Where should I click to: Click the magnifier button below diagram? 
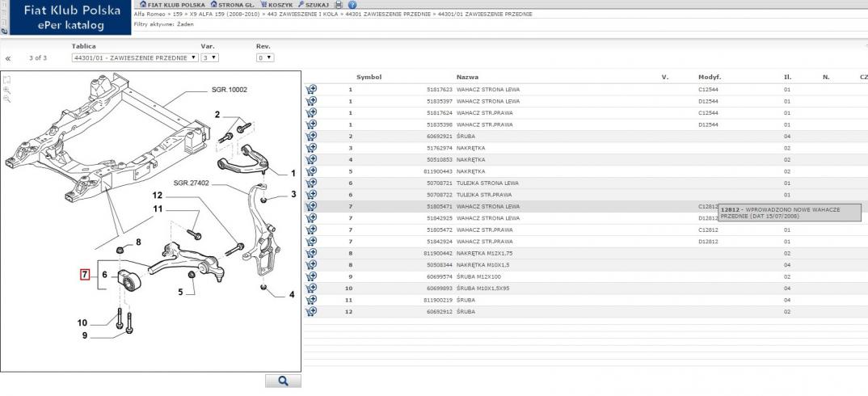(x=283, y=381)
